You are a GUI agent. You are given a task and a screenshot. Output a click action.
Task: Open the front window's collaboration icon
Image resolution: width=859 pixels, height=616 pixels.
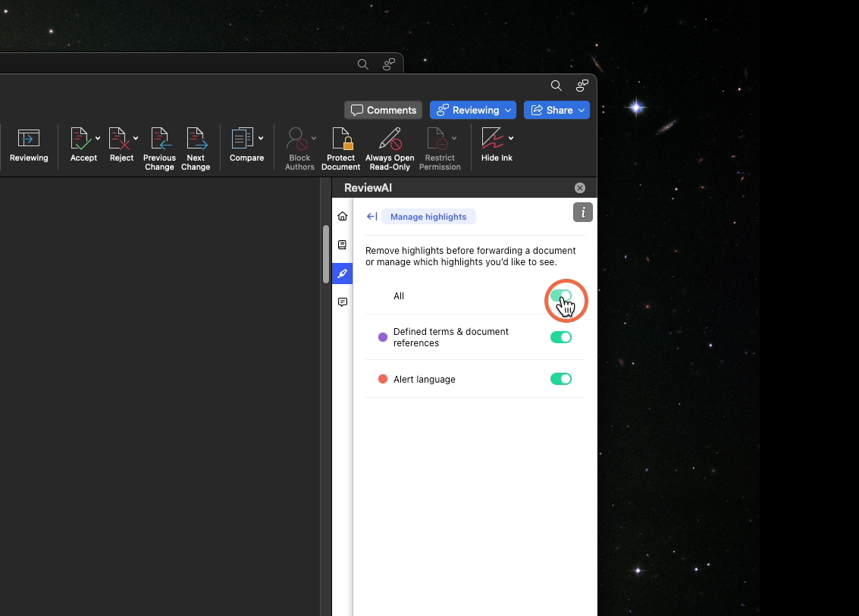582,86
